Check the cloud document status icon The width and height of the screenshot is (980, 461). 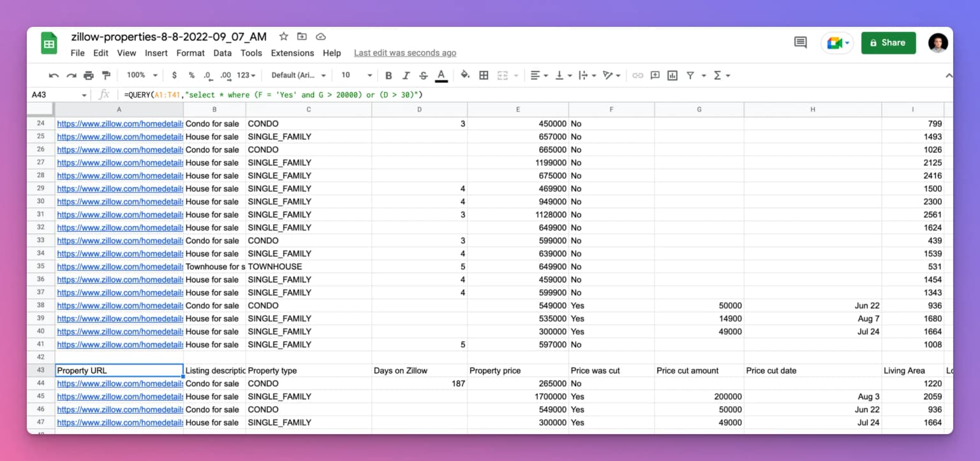coord(321,36)
